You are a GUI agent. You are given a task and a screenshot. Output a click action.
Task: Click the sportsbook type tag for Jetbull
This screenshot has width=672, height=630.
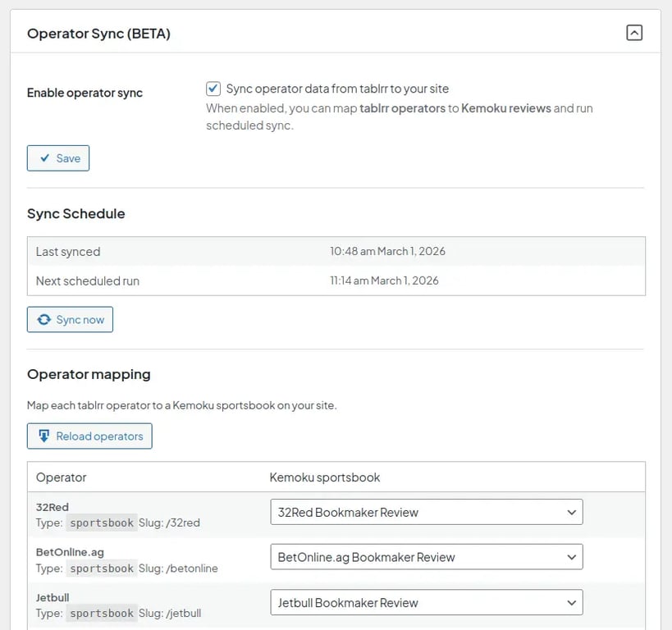[102, 614]
